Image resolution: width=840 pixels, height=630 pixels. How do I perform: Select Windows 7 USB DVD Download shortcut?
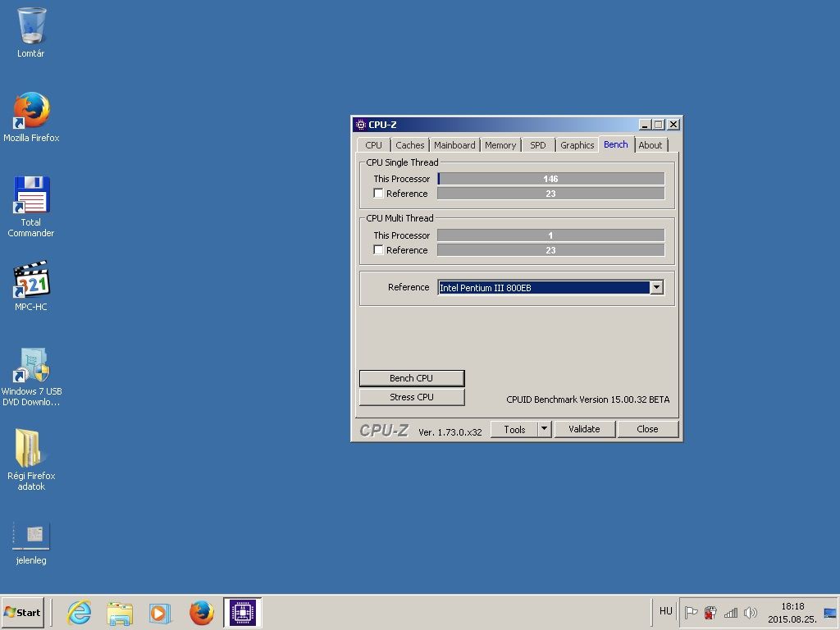click(x=31, y=377)
